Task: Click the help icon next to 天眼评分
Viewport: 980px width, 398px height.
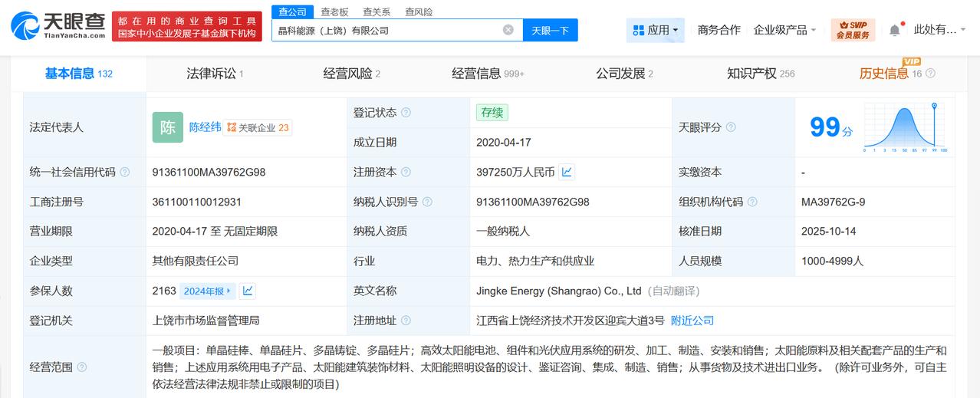Action: (x=731, y=127)
